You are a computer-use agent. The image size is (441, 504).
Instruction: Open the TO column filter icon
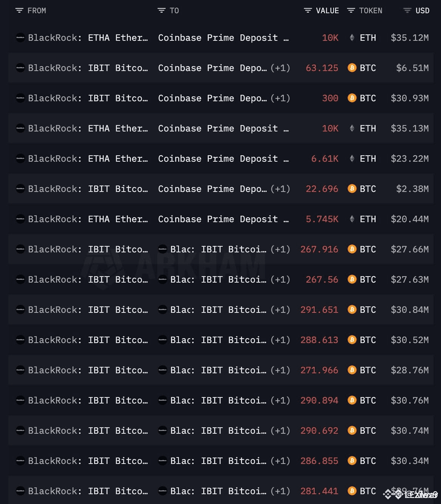click(161, 11)
